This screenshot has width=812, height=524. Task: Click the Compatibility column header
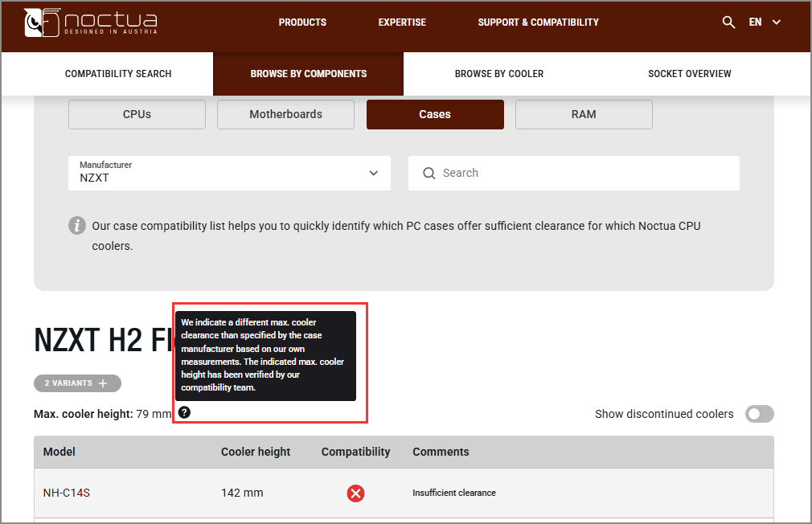click(x=356, y=452)
